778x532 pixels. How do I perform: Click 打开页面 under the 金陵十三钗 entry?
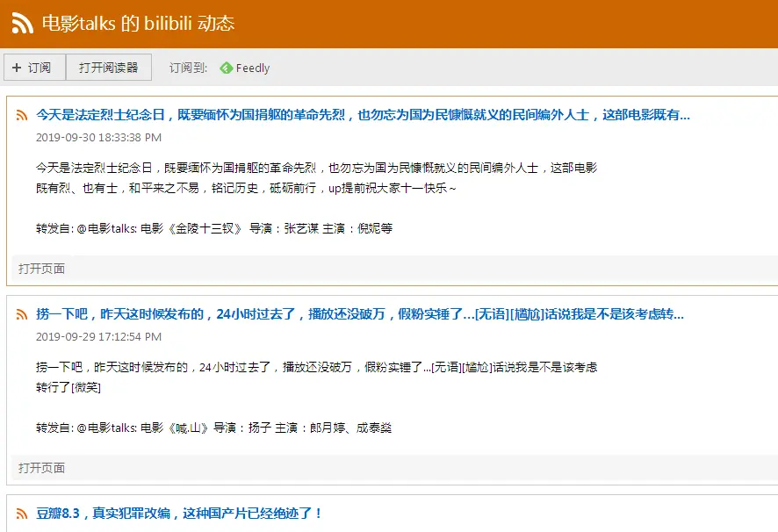coord(41,269)
